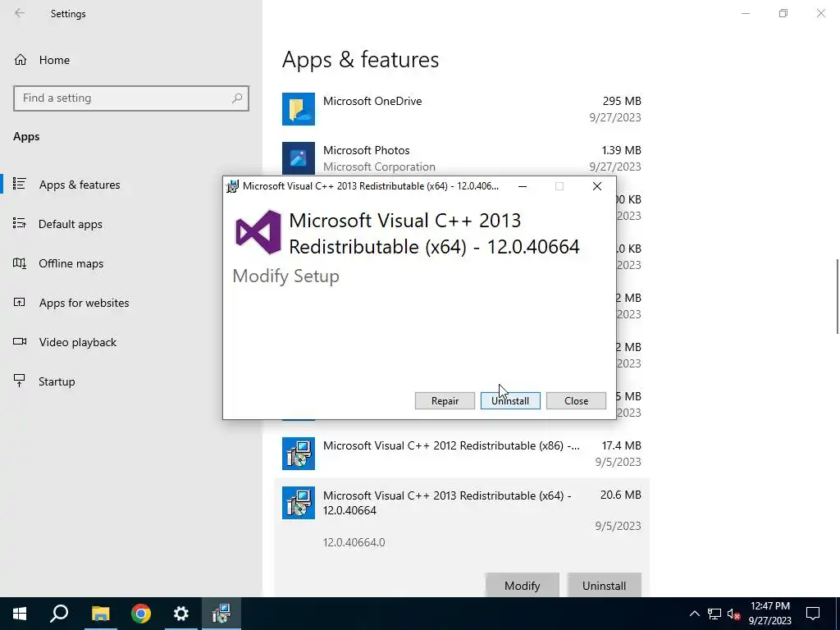Click the 17.4 MB size of Visual C++ 2012
This screenshot has width=840, height=630.
pos(621,445)
